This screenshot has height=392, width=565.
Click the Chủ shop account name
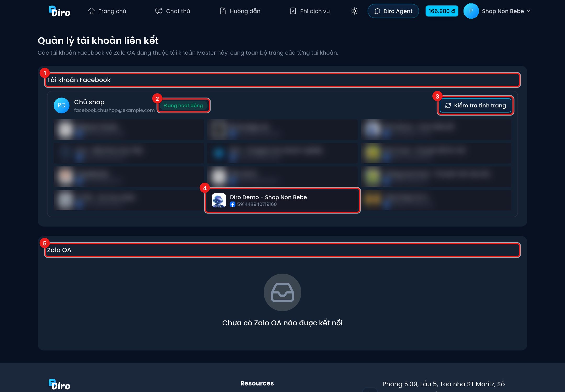tap(89, 102)
